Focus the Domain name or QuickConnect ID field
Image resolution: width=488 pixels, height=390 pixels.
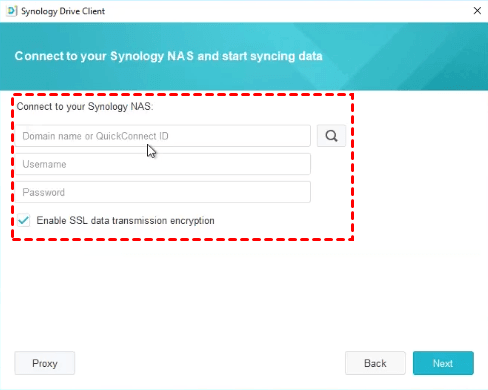(x=163, y=136)
